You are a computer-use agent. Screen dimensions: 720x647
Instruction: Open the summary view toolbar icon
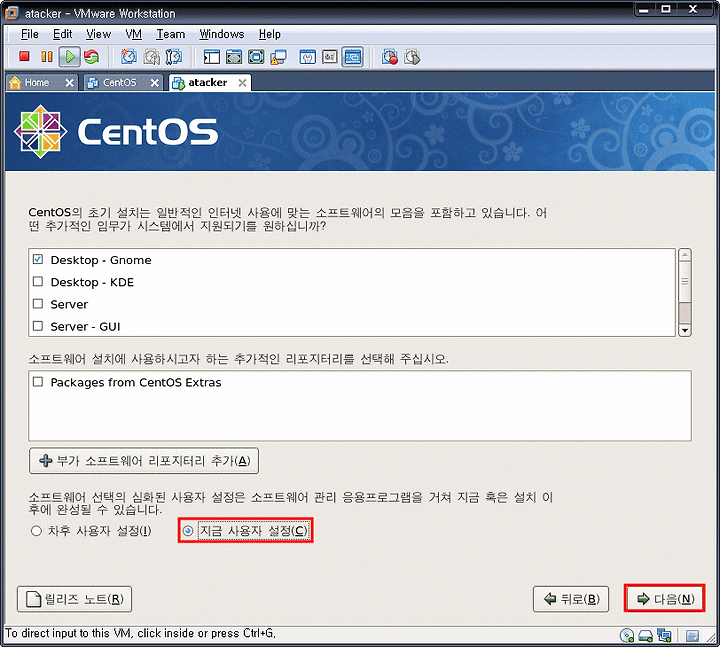[x=307, y=57]
